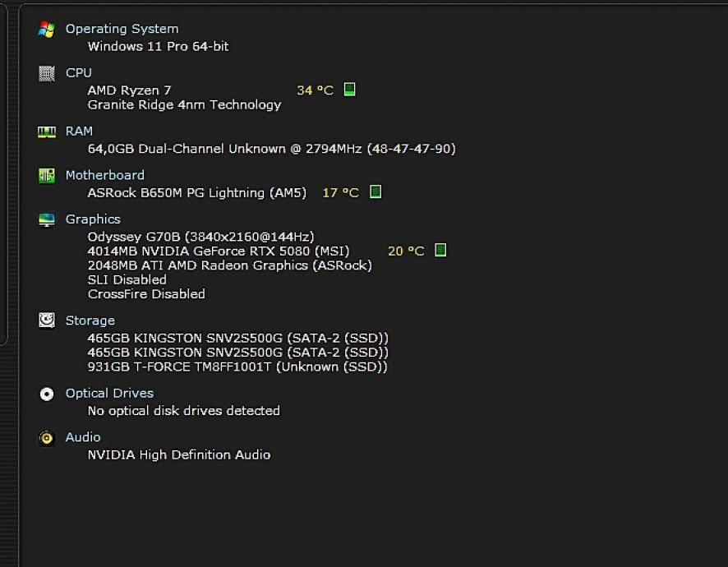Select the text 'AMD Ryzen 7'
Viewport: 728px width, 567px height.
point(130,90)
